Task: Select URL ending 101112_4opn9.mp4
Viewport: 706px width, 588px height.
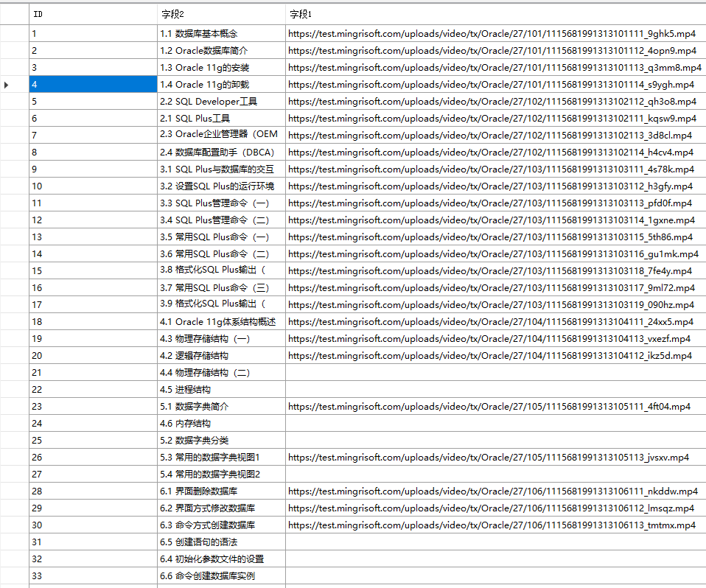Action: pyautogui.click(x=496, y=51)
